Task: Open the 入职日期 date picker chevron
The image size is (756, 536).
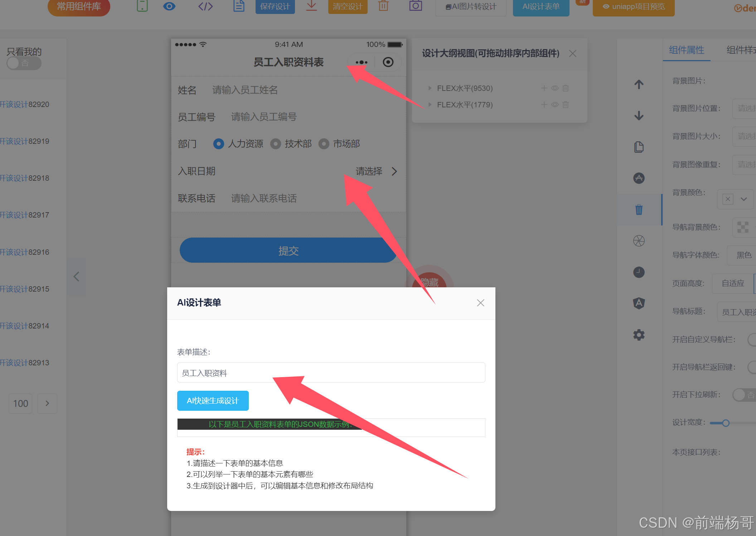Action: click(x=394, y=171)
